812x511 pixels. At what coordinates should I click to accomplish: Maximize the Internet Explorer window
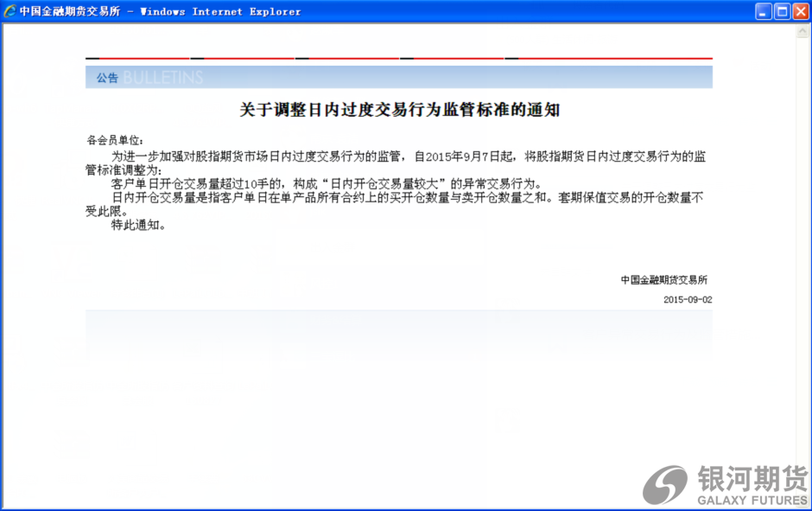pyautogui.click(x=782, y=11)
